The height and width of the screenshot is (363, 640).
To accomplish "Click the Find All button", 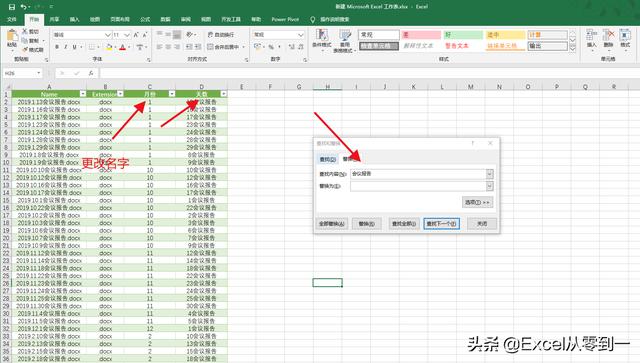I will 403,224.
